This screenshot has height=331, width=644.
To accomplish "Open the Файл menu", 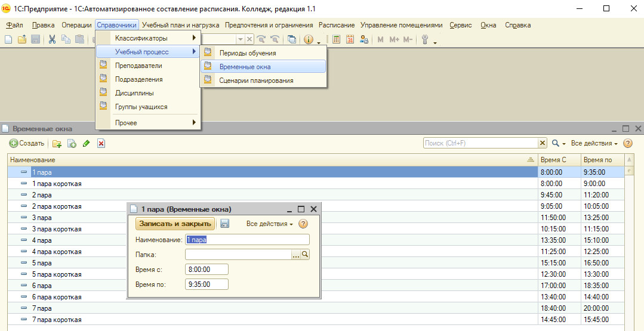I will click(x=14, y=25).
